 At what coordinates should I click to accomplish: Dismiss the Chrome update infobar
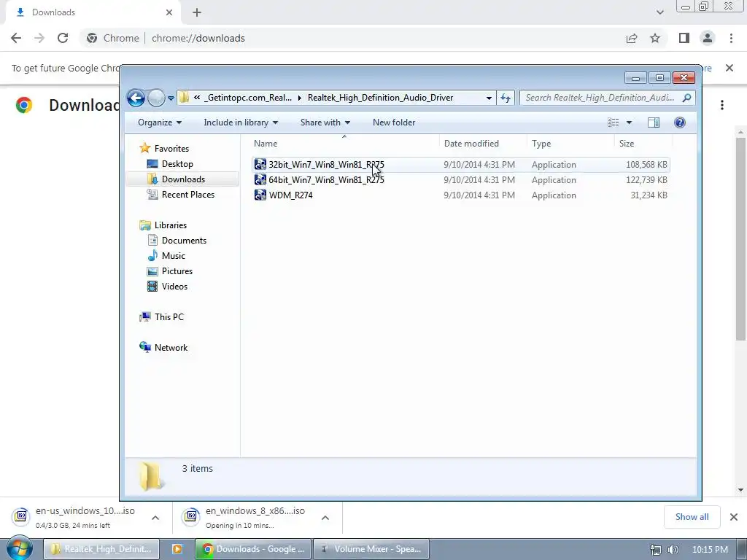pyautogui.click(x=729, y=68)
